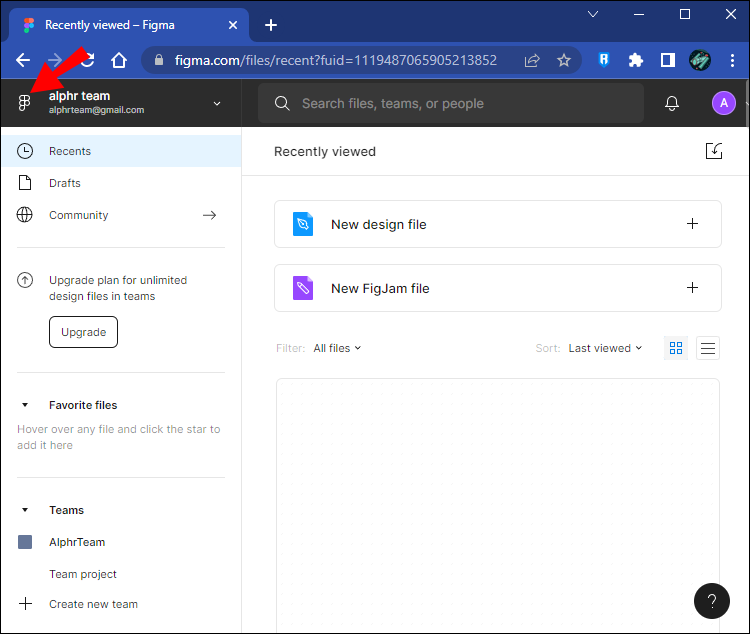The width and height of the screenshot is (750, 634).
Task: Collapse the Favorite files section
Action: click(25, 405)
